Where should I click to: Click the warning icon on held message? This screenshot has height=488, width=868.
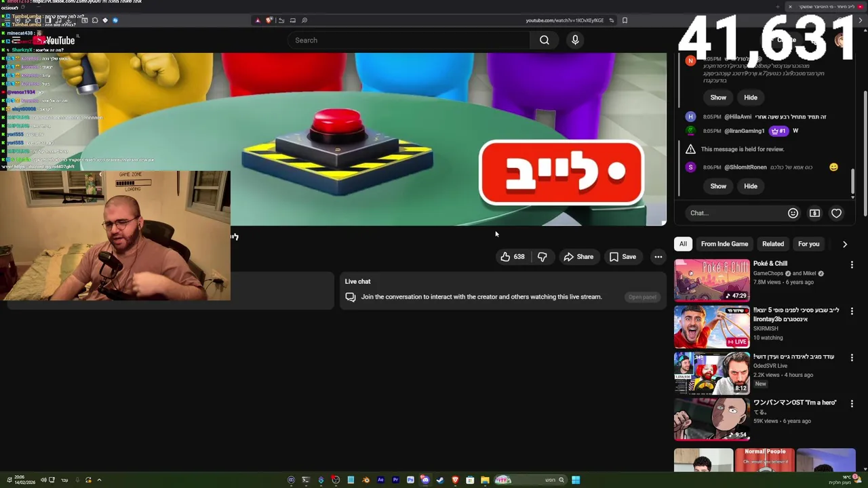click(690, 149)
